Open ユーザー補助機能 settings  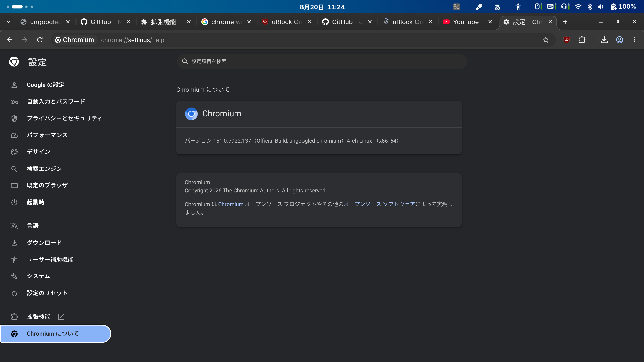pos(56,259)
